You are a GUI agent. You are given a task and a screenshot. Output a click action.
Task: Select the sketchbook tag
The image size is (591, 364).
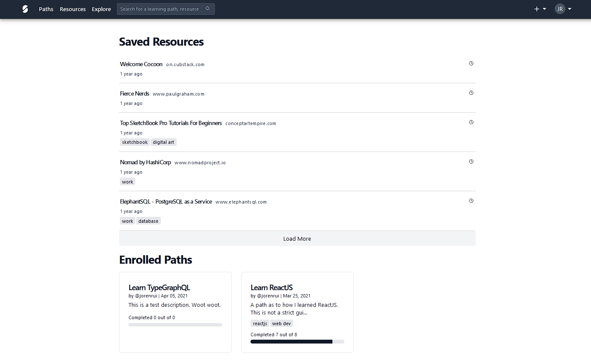coord(134,142)
